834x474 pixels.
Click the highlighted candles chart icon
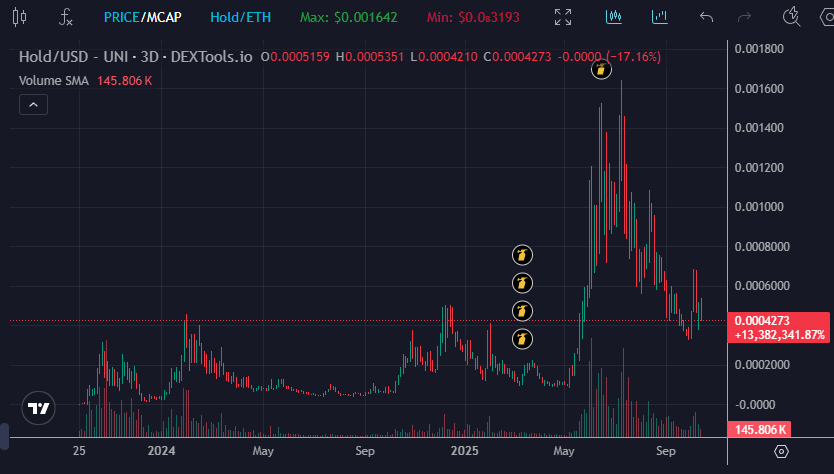coord(613,17)
